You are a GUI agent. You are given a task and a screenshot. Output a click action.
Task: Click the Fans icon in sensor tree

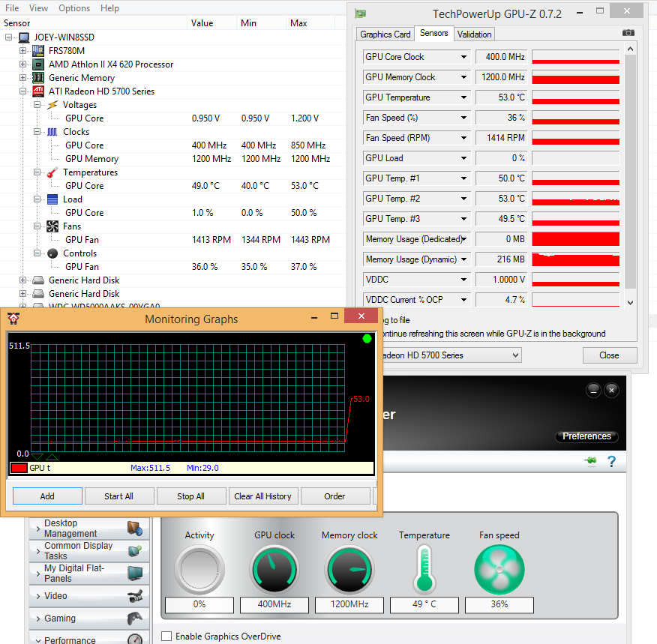tap(52, 226)
